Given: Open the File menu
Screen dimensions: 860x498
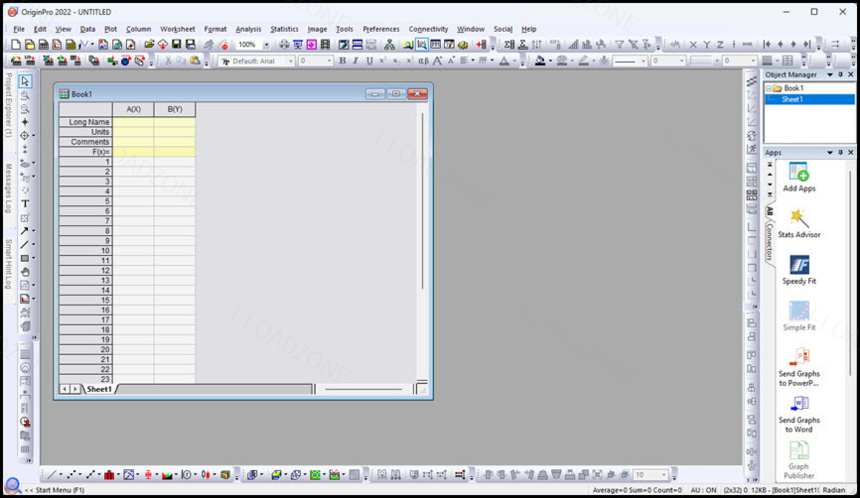Looking at the screenshot, I should point(19,29).
